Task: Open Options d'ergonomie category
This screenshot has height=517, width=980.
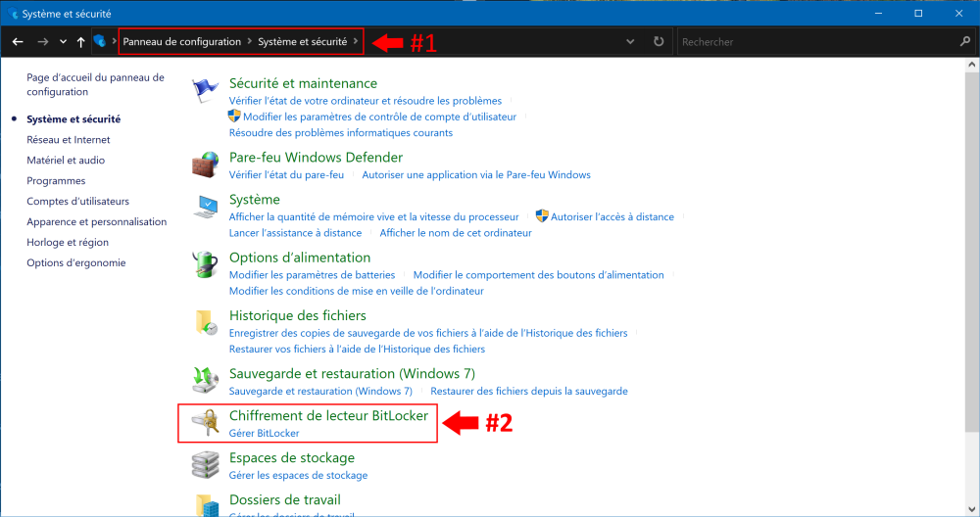Action: click(75, 262)
